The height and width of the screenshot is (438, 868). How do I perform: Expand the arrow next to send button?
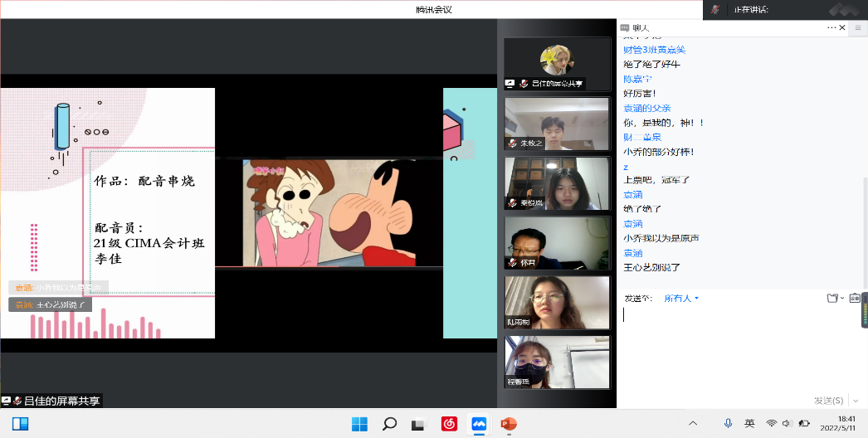click(856, 400)
